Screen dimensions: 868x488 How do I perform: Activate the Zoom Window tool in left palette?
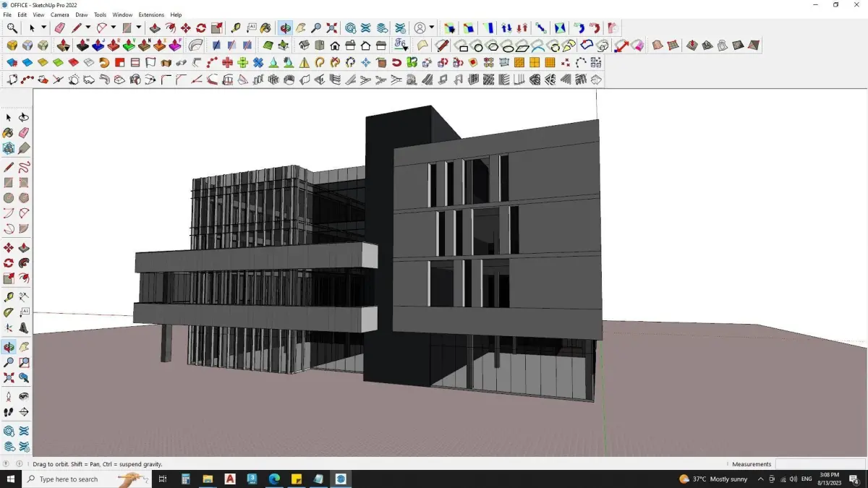(24, 362)
